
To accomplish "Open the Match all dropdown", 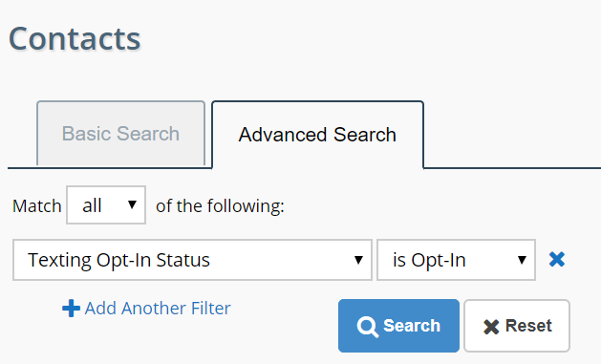I will pyautogui.click(x=106, y=205).
